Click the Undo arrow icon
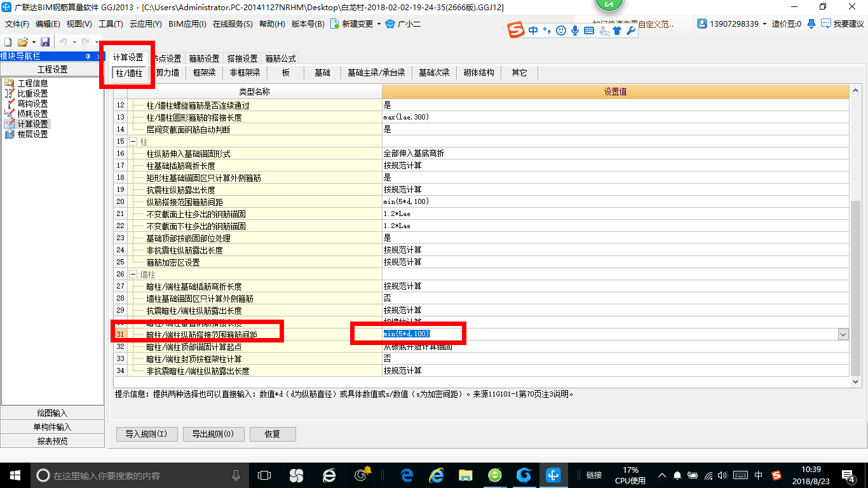 64,42
